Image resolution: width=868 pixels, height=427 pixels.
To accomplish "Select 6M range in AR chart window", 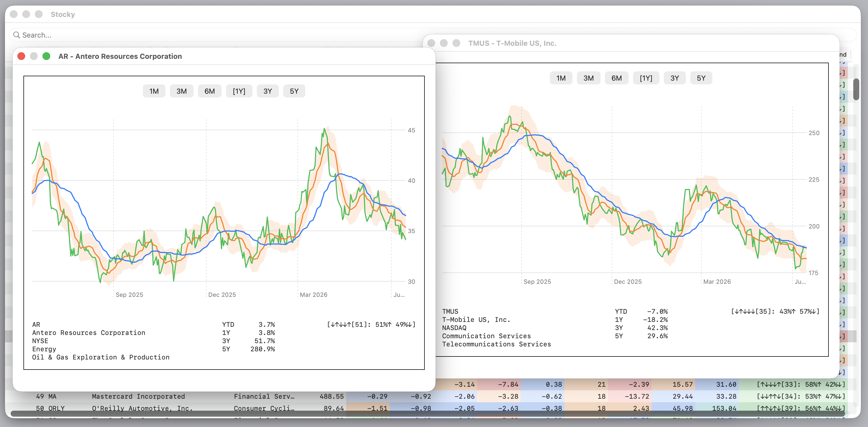I will point(210,91).
